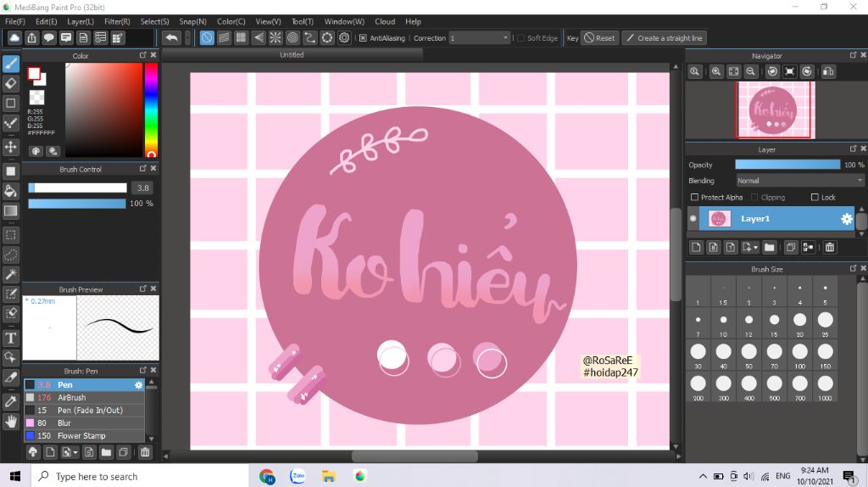This screenshot has height=487, width=868.
Task: Click the Undo arrow button
Action: pos(171,37)
